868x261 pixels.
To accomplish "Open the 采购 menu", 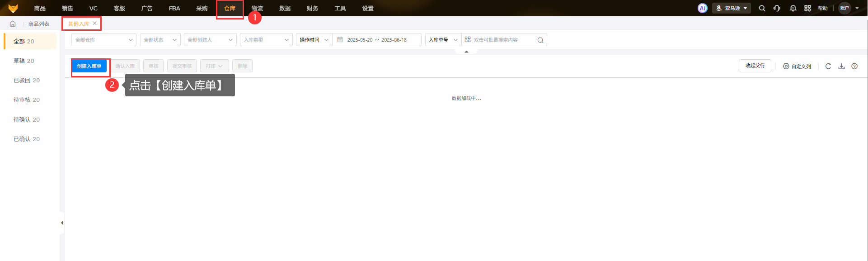I will (202, 8).
